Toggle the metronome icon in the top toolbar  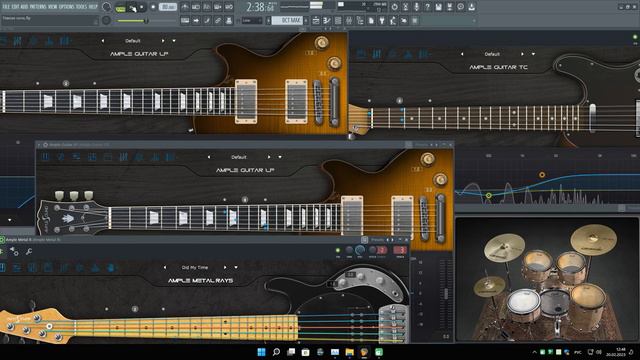[185, 7]
